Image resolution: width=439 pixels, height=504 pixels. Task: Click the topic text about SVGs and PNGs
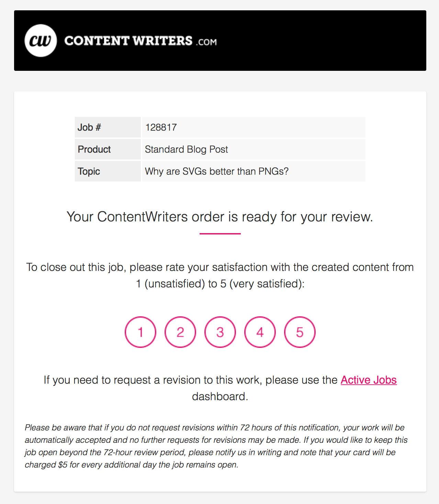[x=217, y=171]
